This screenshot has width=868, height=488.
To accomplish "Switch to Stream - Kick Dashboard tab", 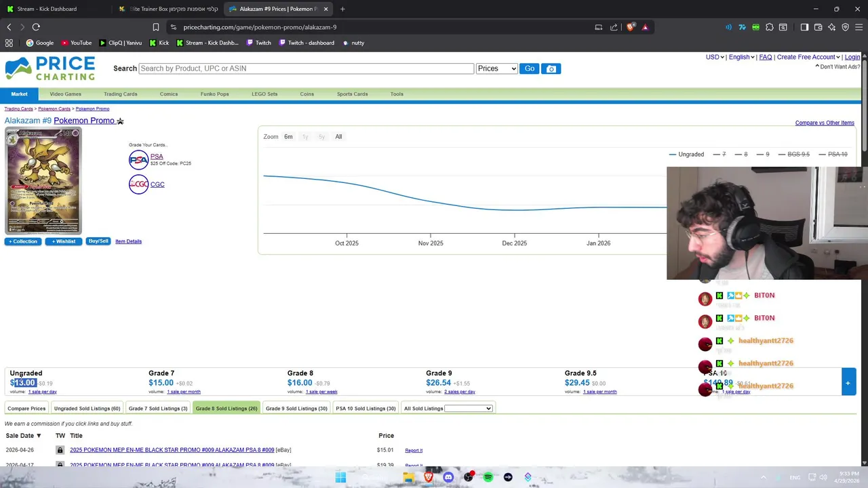I will coord(47,9).
